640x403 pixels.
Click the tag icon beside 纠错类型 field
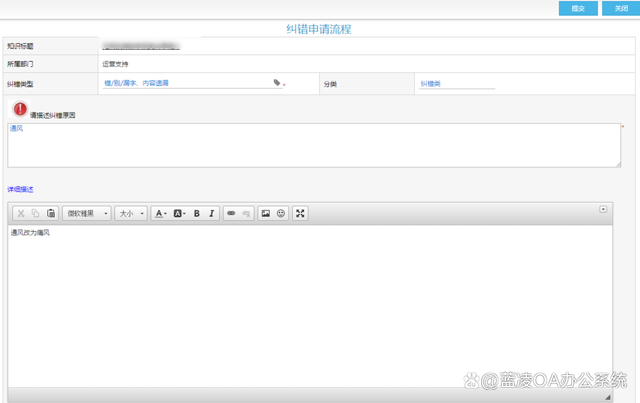coord(277,84)
